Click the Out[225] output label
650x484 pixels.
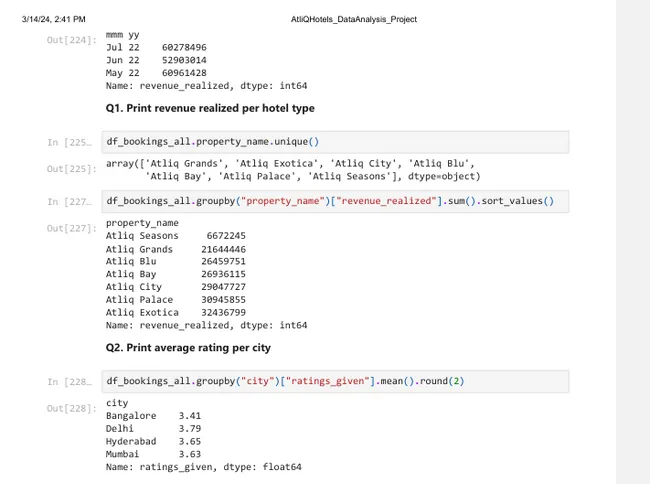(x=71, y=169)
